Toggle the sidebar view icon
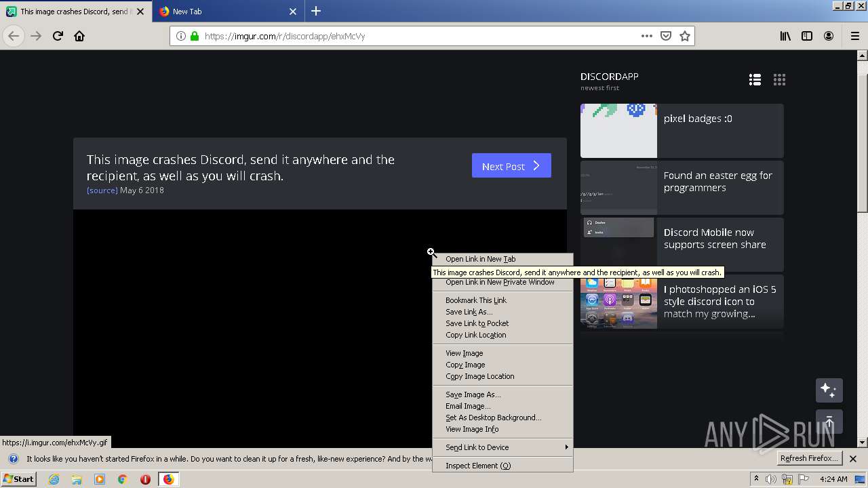Image resolution: width=868 pixels, height=488 pixels. coord(807,36)
